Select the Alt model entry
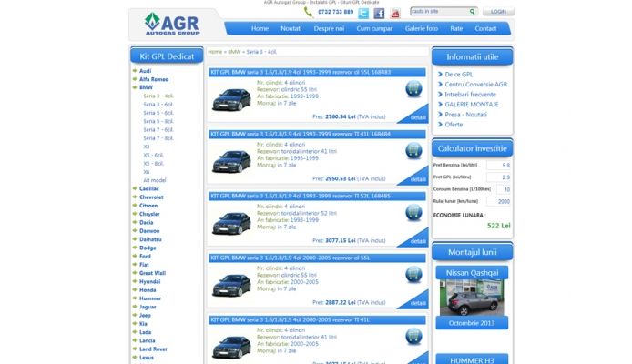 point(155,180)
